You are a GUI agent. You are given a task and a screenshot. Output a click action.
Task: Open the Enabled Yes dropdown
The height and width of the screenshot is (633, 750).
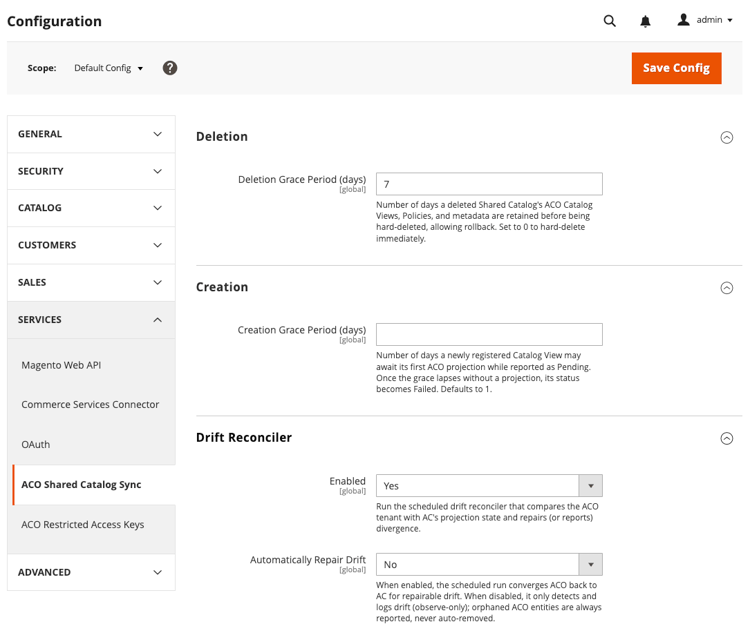[x=489, y=486]
